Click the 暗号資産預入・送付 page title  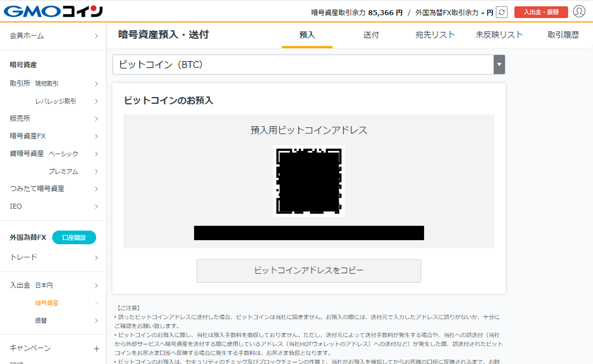pyautogui.click(x=164, y=35)
